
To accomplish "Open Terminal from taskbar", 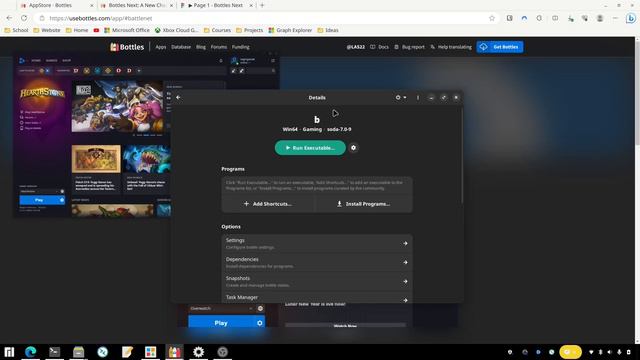I will 54,352.
